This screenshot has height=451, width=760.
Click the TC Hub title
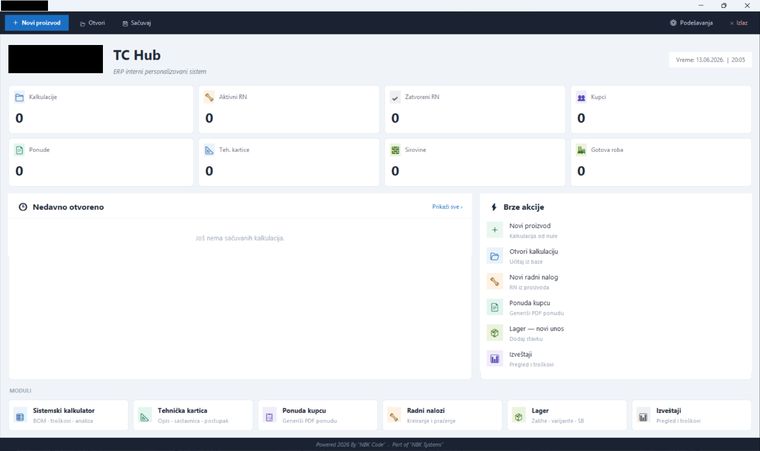[x=137, y=55]
